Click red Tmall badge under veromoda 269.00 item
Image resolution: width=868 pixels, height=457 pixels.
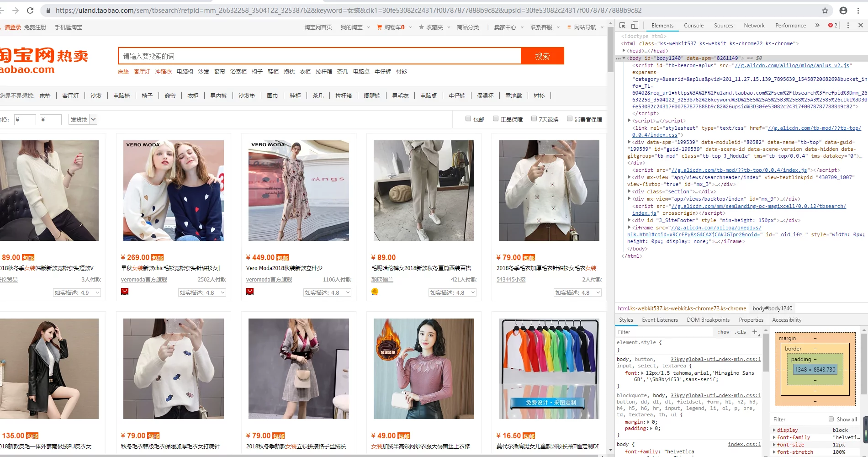pyautogui.click(x=125, y=292)
